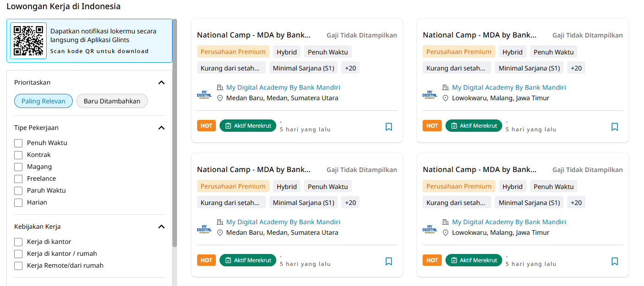
Task: Enable the Freelance checkbox filter
Action: [18, 178]
